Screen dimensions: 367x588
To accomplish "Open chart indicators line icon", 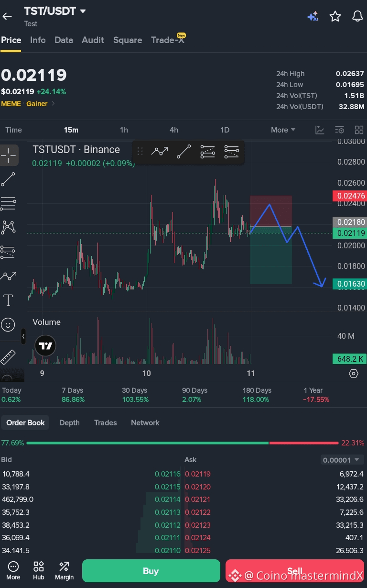I will (320, 130).
